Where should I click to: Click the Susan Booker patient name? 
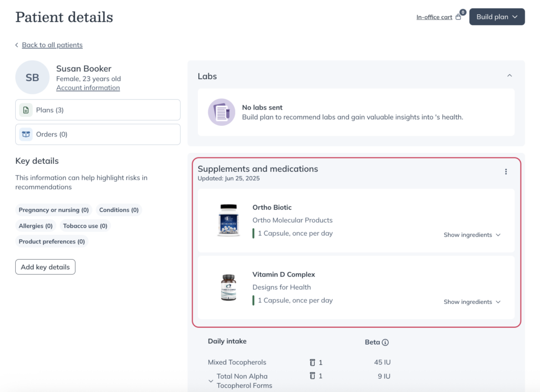point(84,68)
